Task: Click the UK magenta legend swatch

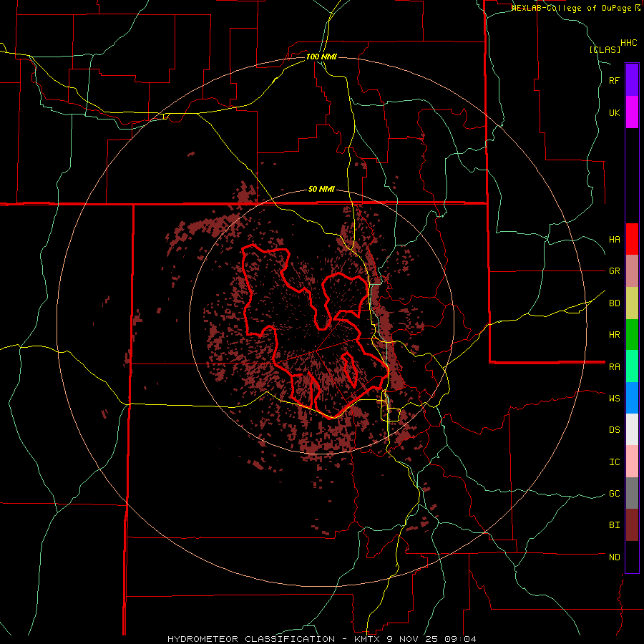Action: click(632, 112)
